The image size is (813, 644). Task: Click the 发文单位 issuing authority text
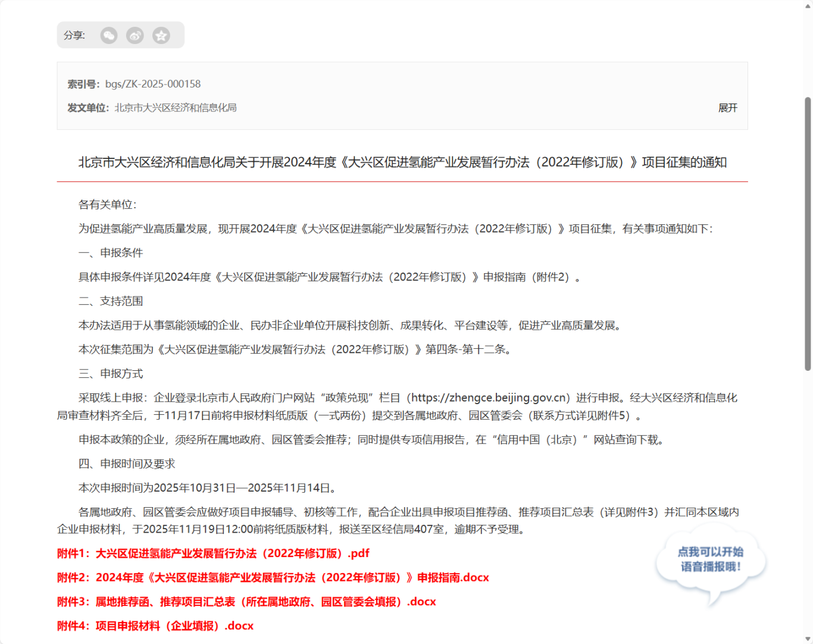[x=177, y=108]
